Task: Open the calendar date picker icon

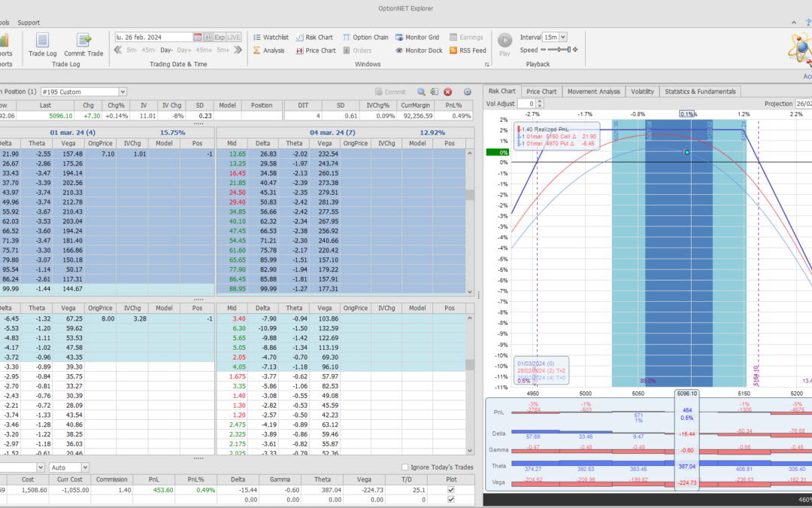Action: [x=198, y=37]
